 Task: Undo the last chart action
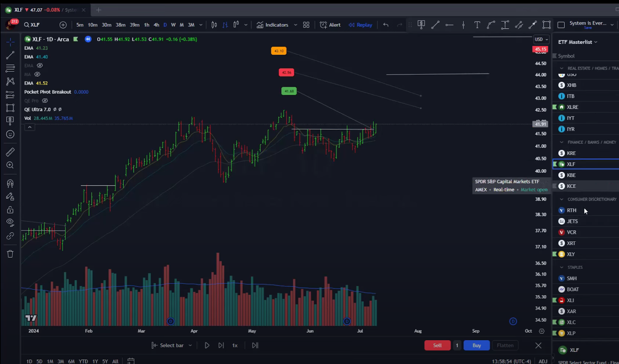point(386,25)
